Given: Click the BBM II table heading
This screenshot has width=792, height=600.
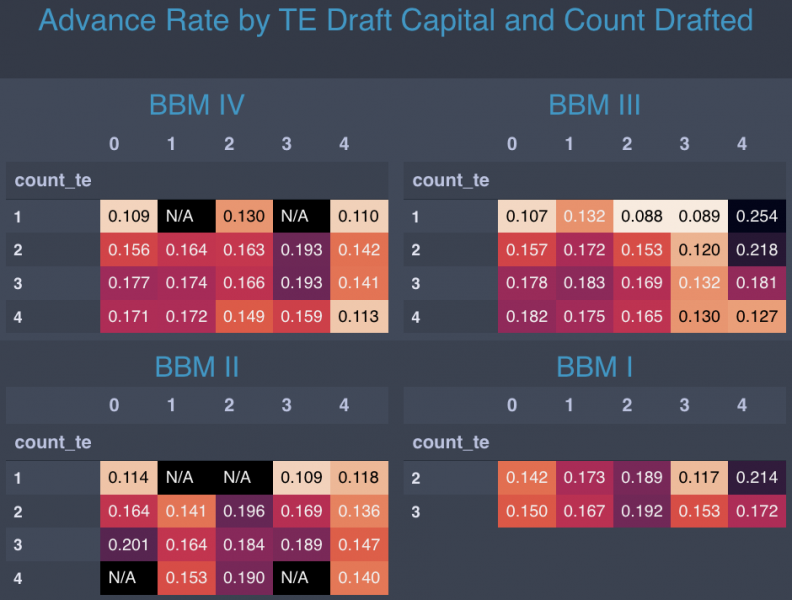Looking at the screenshot, I should 197,367.
